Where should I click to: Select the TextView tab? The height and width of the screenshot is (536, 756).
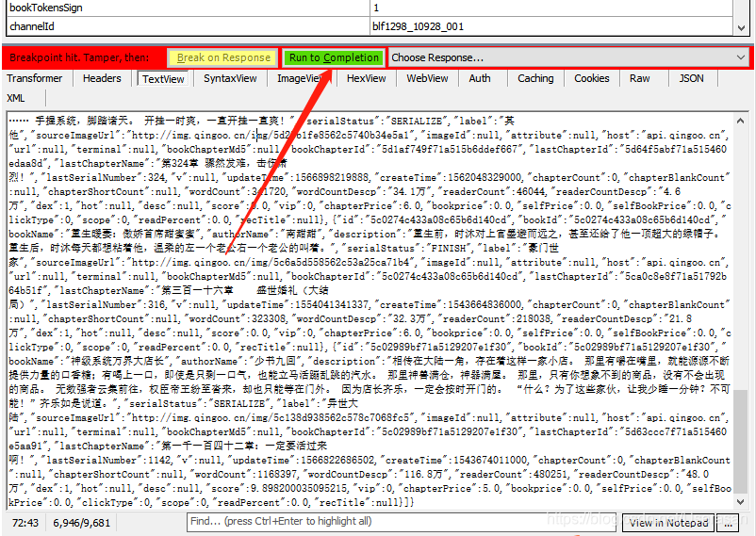(163, 79)
